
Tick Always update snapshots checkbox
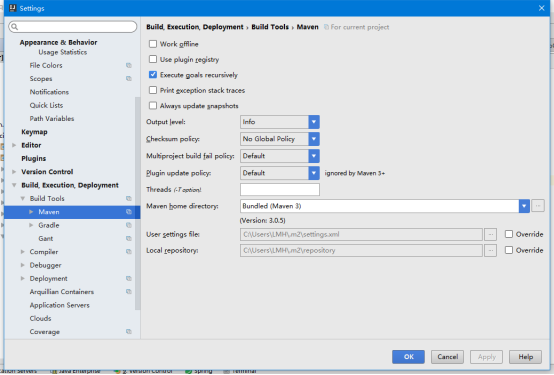click(153, 105)
